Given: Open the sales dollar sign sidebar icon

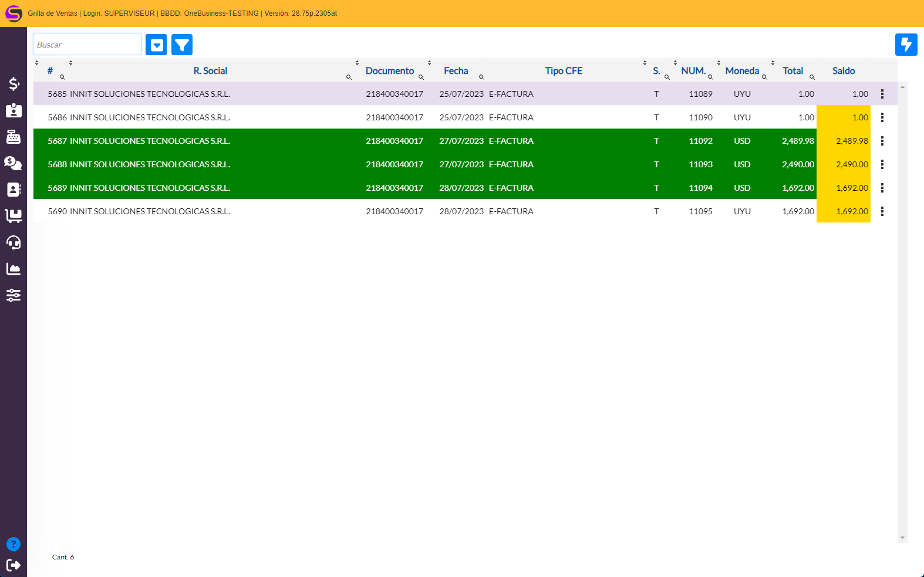Looking at the screenshot, I should (14, 84).
